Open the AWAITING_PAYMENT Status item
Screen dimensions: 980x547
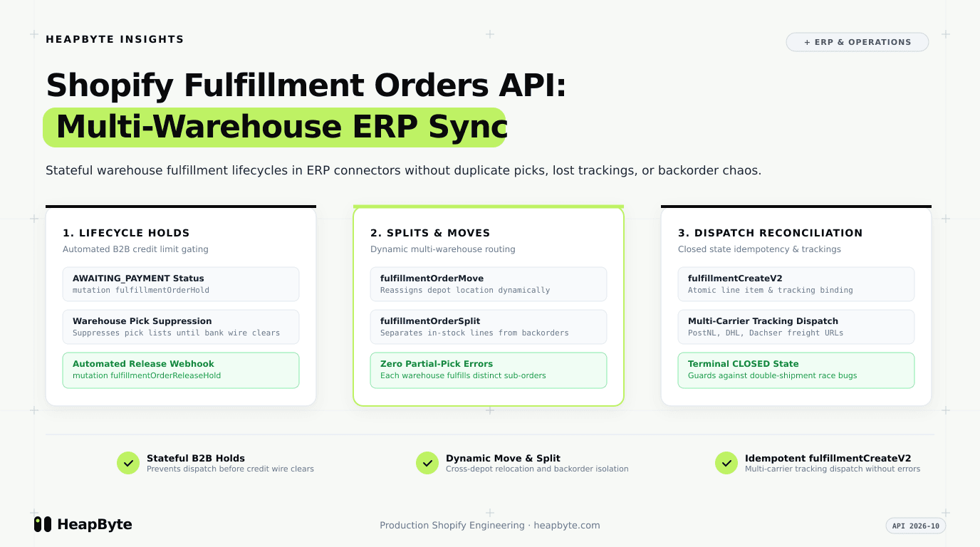[x=181, y=284]
